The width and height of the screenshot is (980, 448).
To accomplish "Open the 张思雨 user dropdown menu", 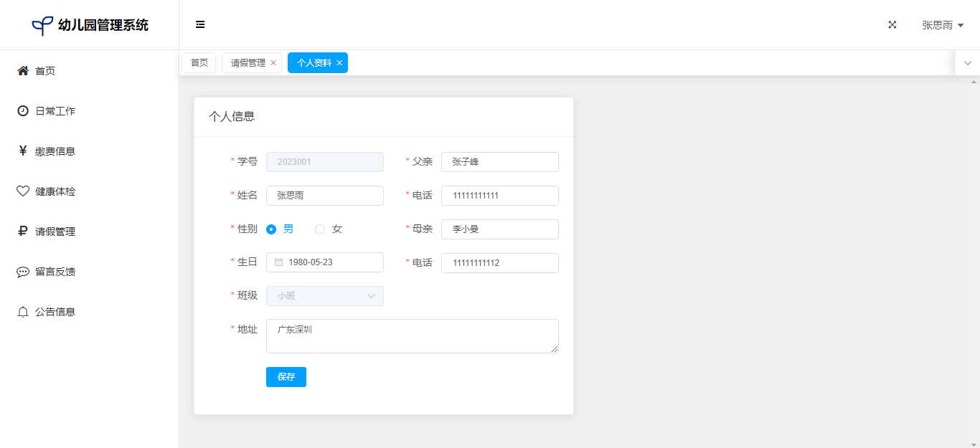I will click(942, 25).
